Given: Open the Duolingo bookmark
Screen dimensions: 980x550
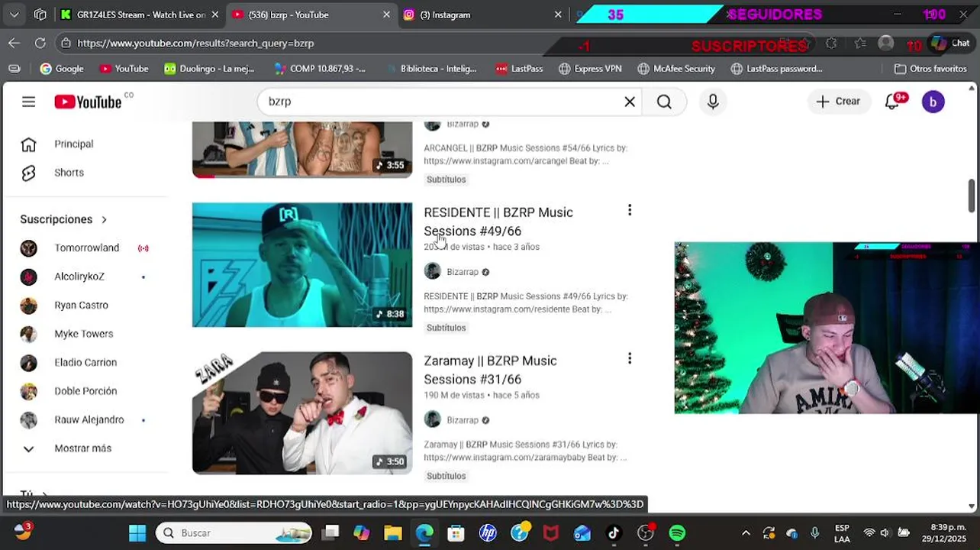Looking at the screenshot, I should [x=209, y=69].
